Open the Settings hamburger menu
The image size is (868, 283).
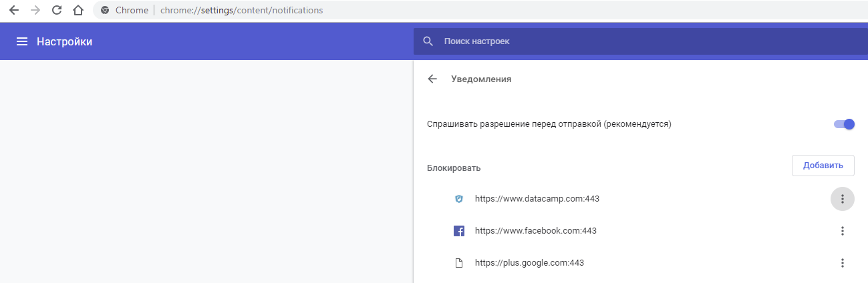[22, 41]
